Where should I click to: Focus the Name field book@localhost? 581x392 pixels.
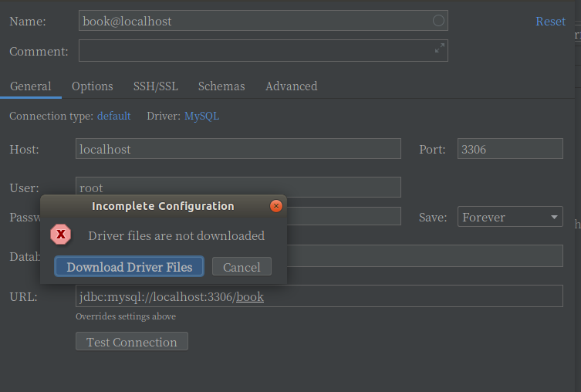click(255, 21)
